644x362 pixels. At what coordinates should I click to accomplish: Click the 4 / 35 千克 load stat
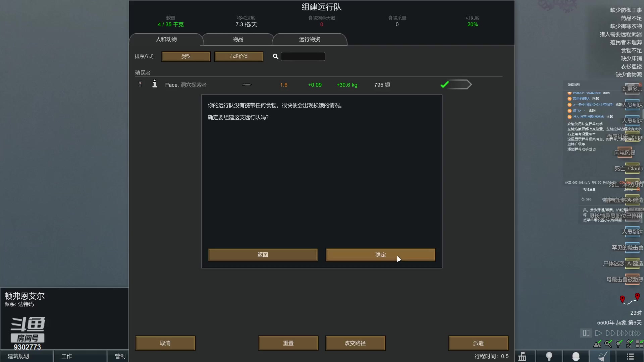click(171, 24)
